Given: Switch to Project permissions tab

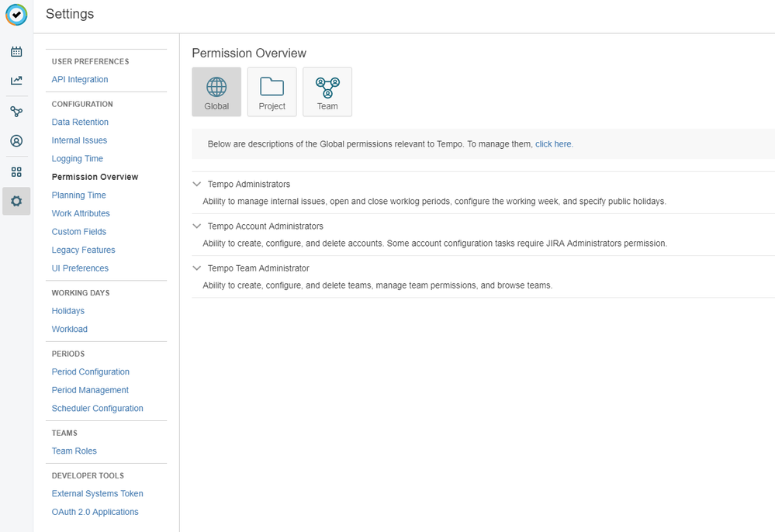Looking at the screenshot, I should click(x=272, y=92).
